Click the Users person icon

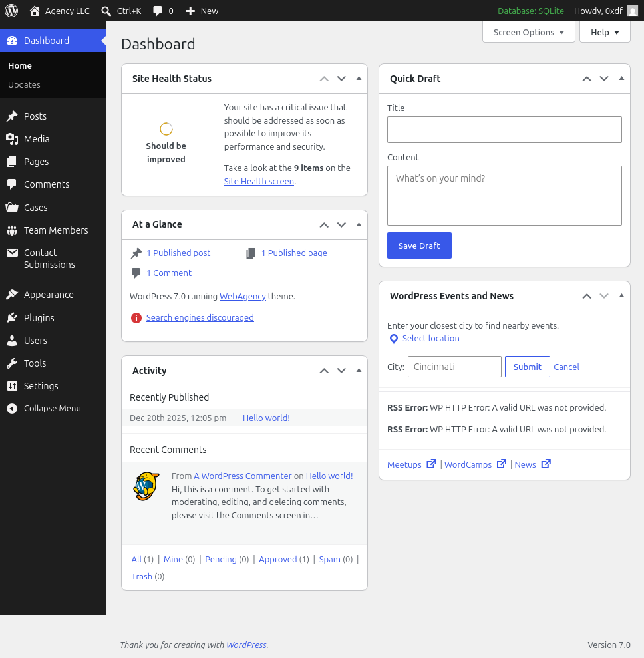12,341
